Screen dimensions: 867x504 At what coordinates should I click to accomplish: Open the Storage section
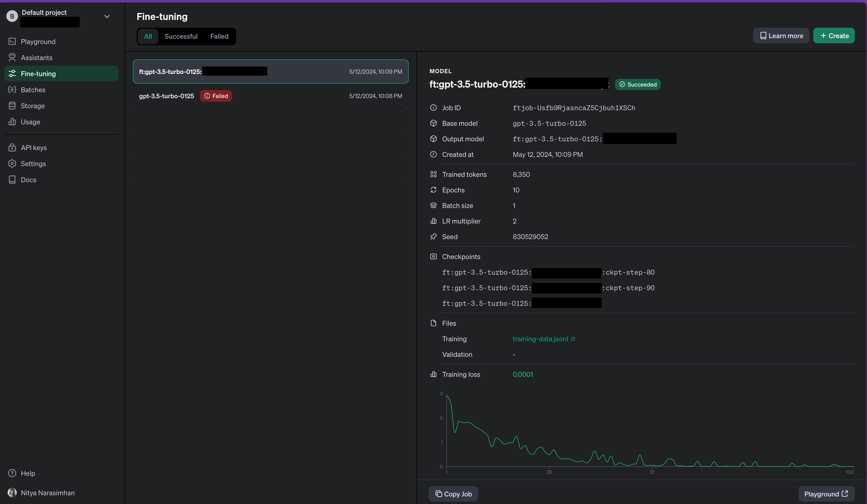[x=32, y=106]
